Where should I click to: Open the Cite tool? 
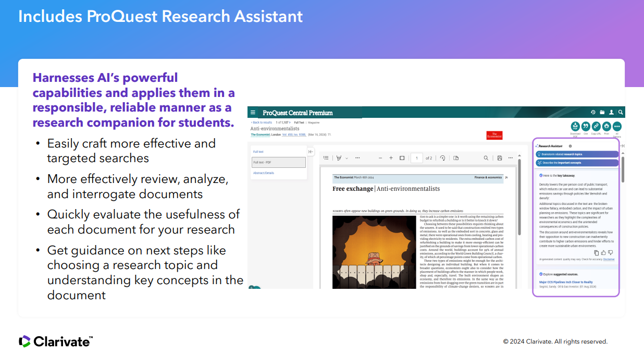(x=586, y=126)
